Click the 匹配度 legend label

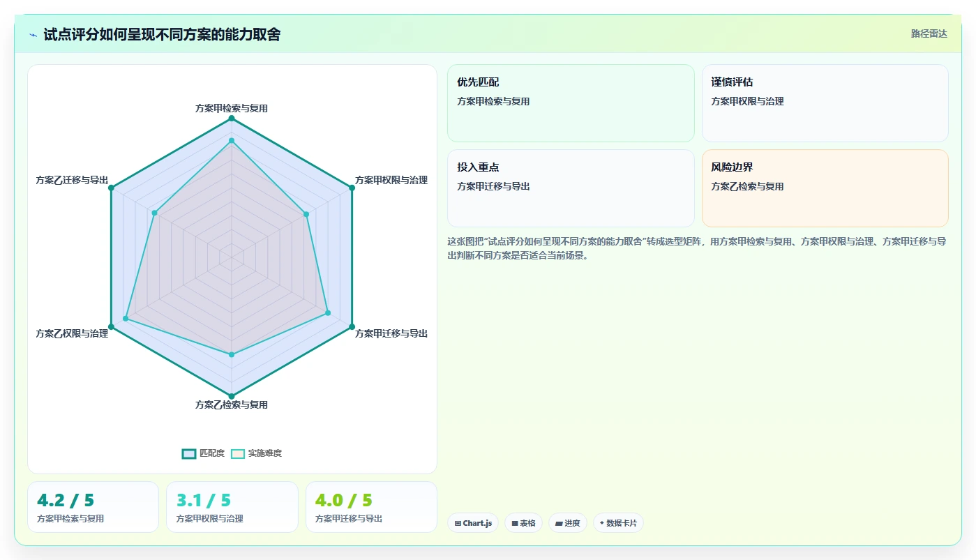point(212,453)
